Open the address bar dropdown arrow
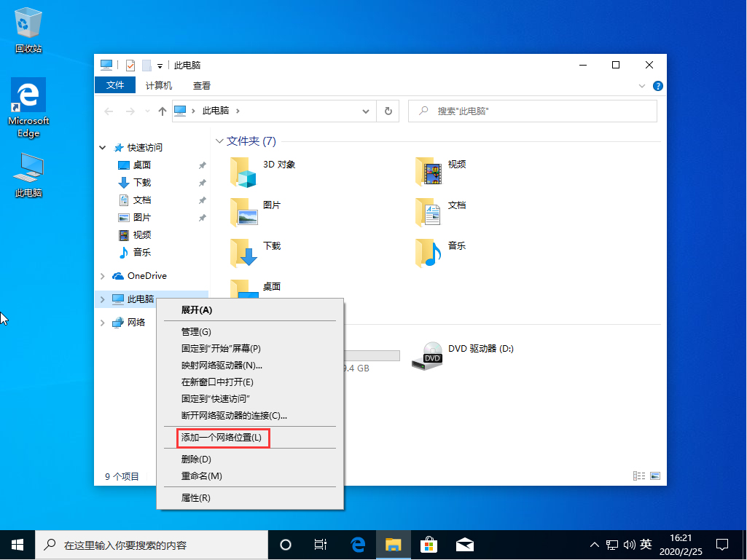Screen dimensions: 747x560 click(366, 111)
